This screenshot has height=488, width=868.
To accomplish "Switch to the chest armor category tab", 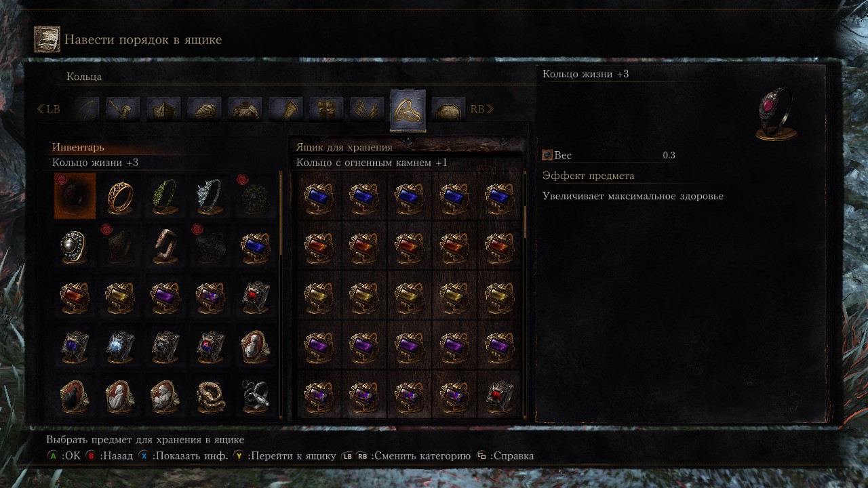I will (245, 109).
